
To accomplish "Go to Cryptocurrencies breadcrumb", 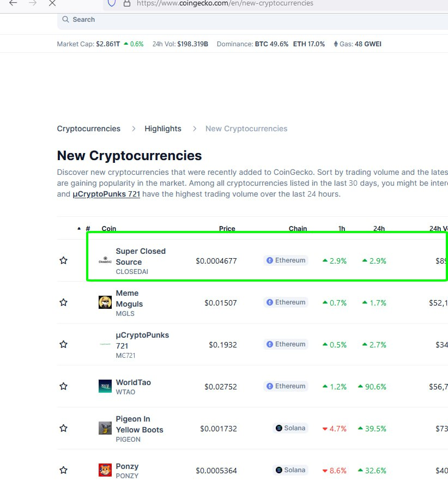I will tap(88, 129).
